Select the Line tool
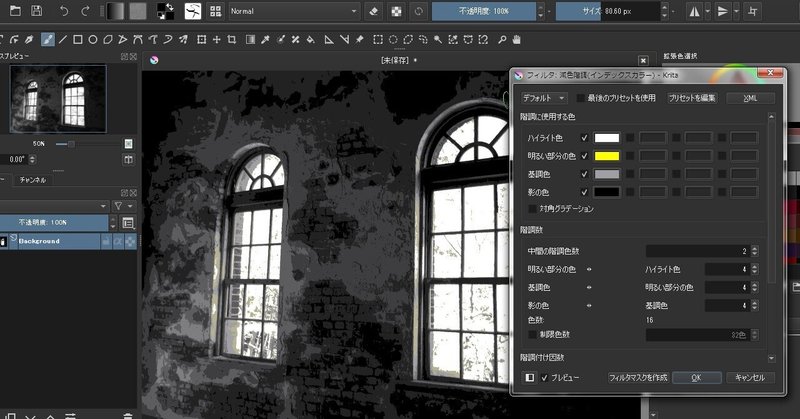The image size is (800, 419). tap(63, 39)
